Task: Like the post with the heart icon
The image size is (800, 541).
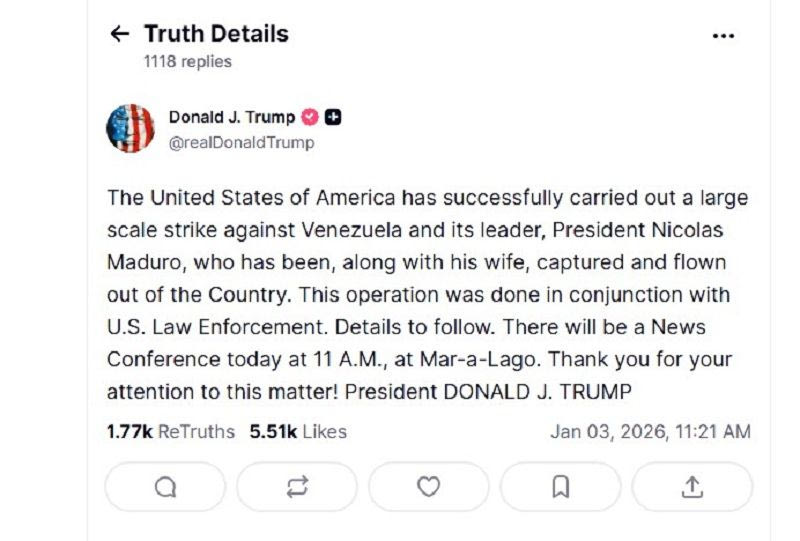Action: tap(429, 487)
